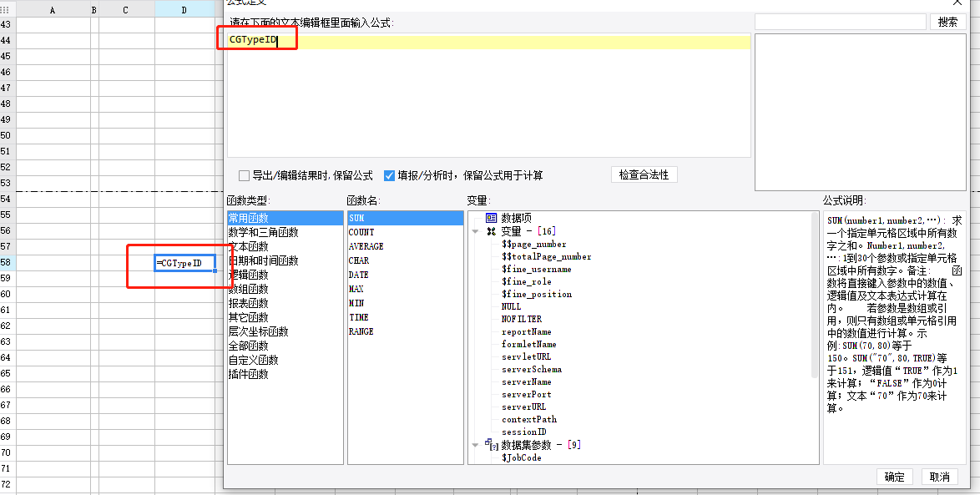Viewport: 980px width, 495px height.
Task: Select sessionID variable
Action: click(x=523, y=432)
